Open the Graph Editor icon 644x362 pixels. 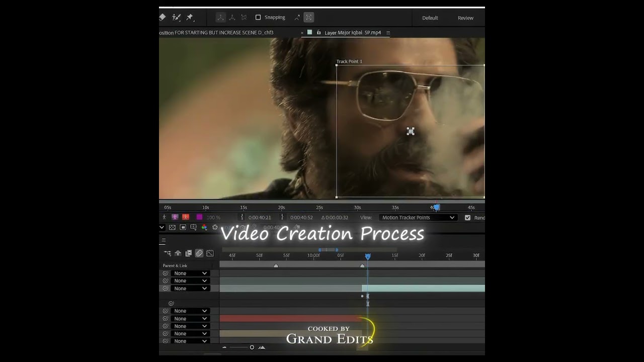coord(210,253)
